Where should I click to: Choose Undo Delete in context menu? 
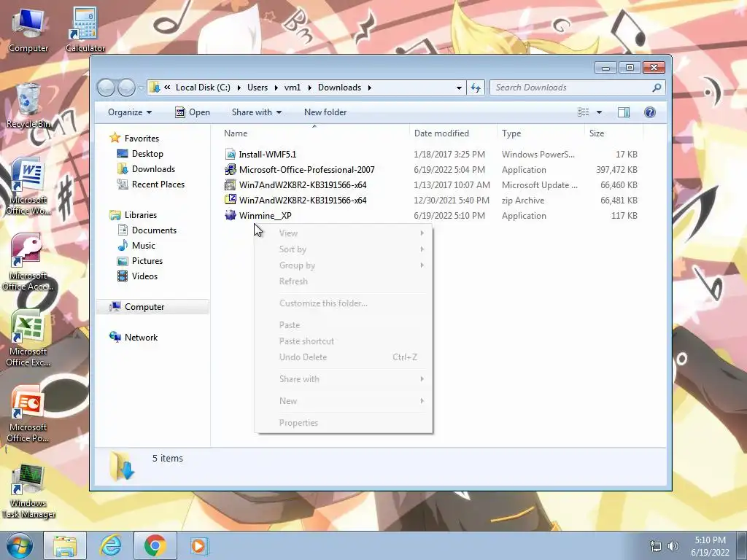[x=343, y=357]
